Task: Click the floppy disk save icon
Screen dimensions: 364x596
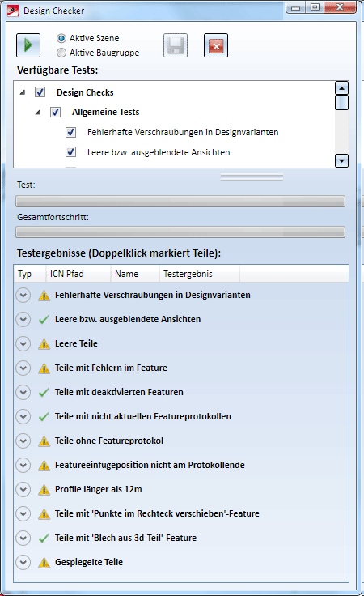Action: pyautogui.click(x=176, y=45)
